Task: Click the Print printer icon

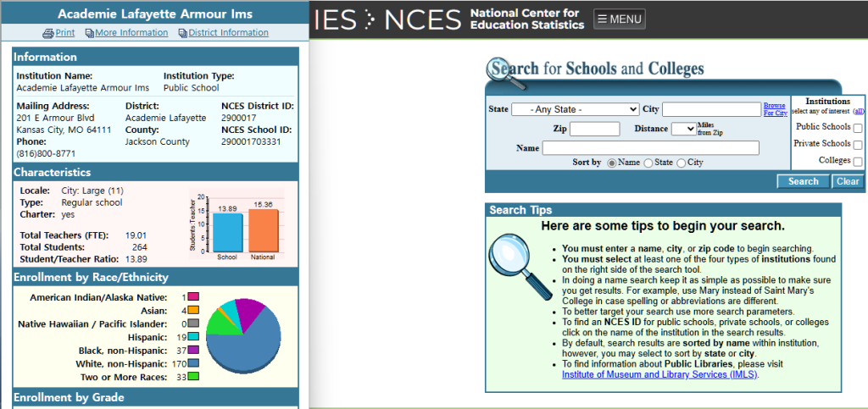Action: [48, 33]
